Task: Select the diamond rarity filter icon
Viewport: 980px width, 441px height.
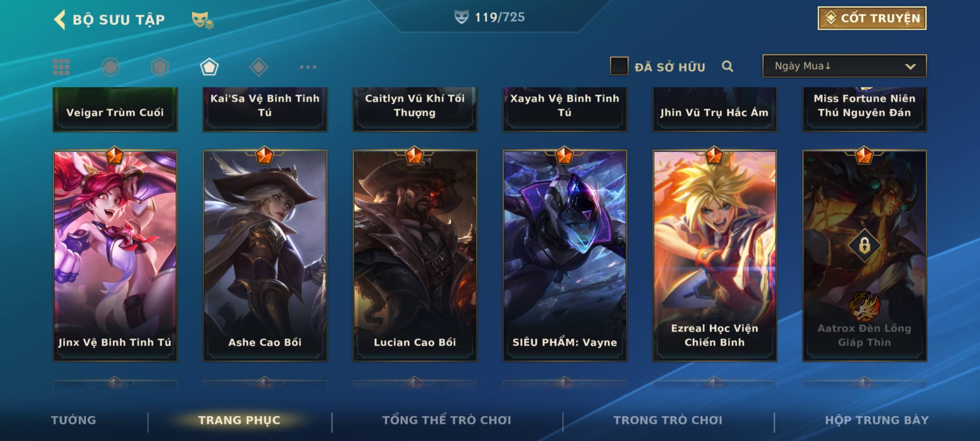Action: point(258,67)
